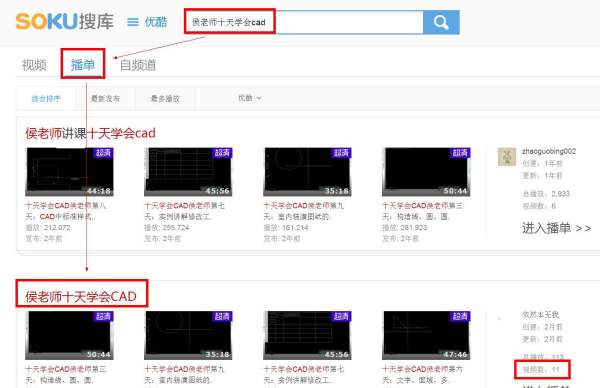Click the magnifier search button
This screenshot has height=388, width=600.
pyautogui.click(x=441, y=23)
